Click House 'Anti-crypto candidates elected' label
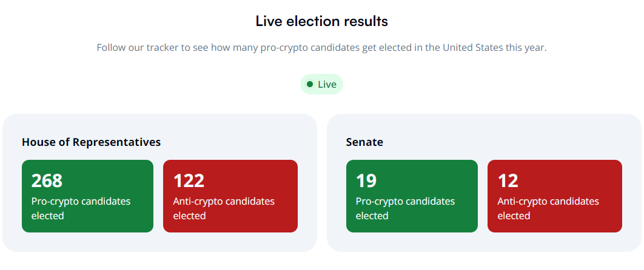 coord(224,208)
